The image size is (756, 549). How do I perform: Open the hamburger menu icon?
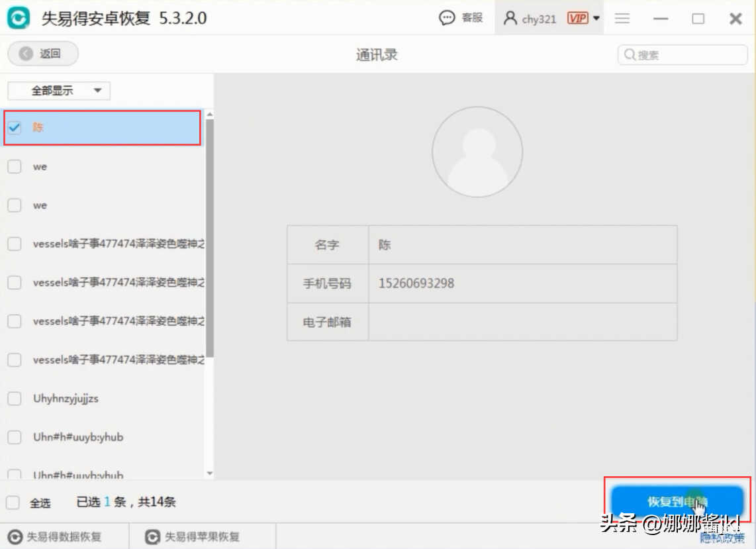(x=622, y=19)
